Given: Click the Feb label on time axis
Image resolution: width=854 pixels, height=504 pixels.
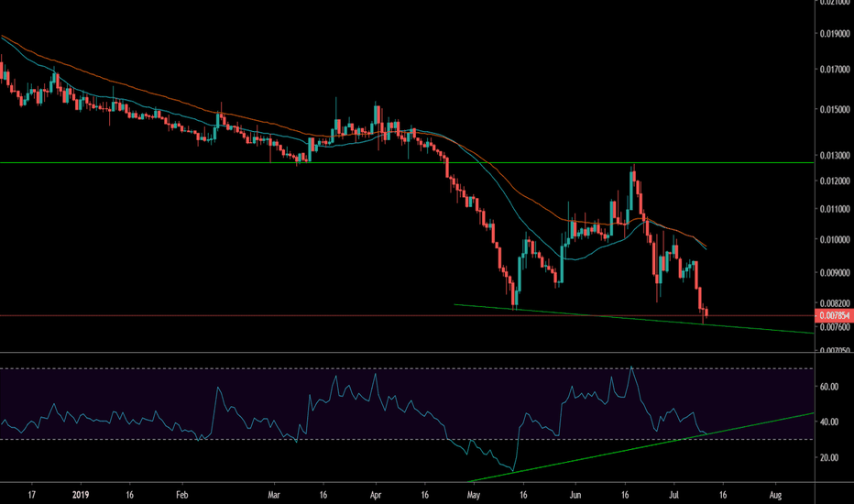Looking at the screenshot, I should pos(182,495).
